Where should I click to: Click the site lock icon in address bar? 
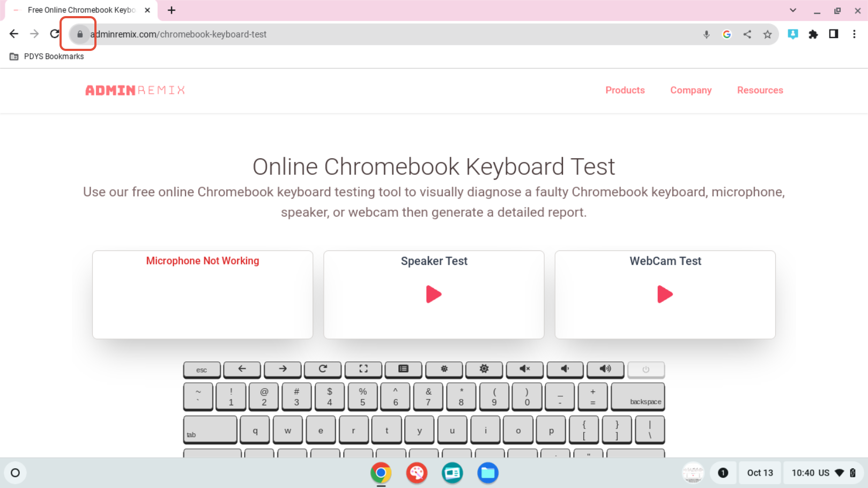(x=80, y=34)
